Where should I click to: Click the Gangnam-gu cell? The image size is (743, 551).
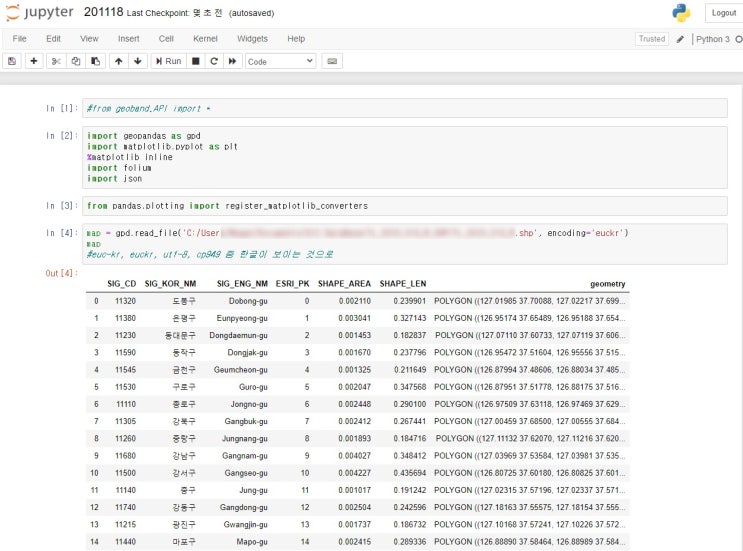(x=245, y=456)
